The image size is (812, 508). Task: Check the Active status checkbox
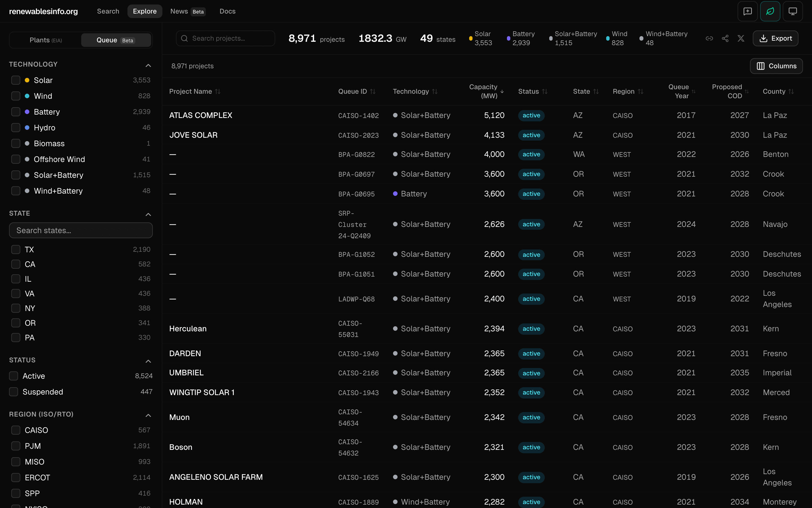(14, 376)
